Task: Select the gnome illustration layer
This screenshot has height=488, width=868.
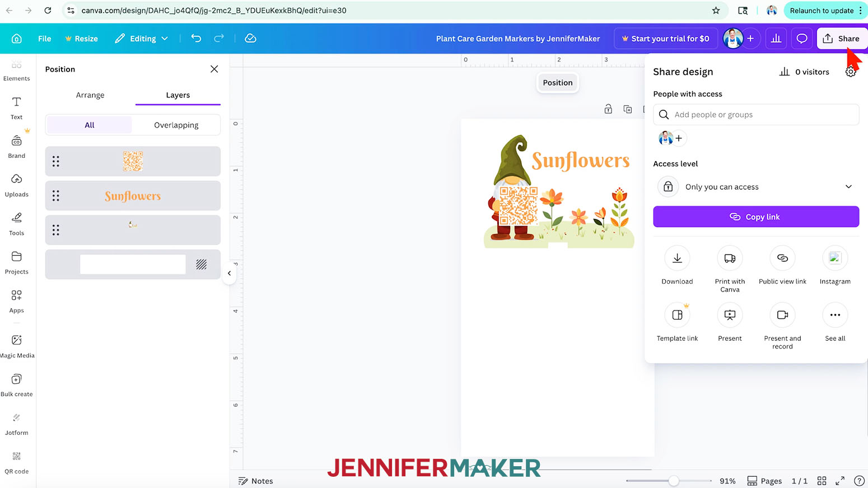Action: tap(133, 230)
